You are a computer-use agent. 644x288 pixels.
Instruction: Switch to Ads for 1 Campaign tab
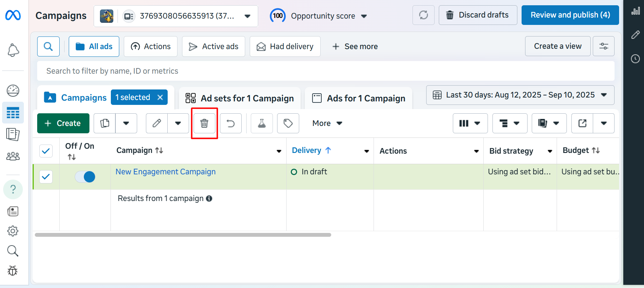pos(359,98)
